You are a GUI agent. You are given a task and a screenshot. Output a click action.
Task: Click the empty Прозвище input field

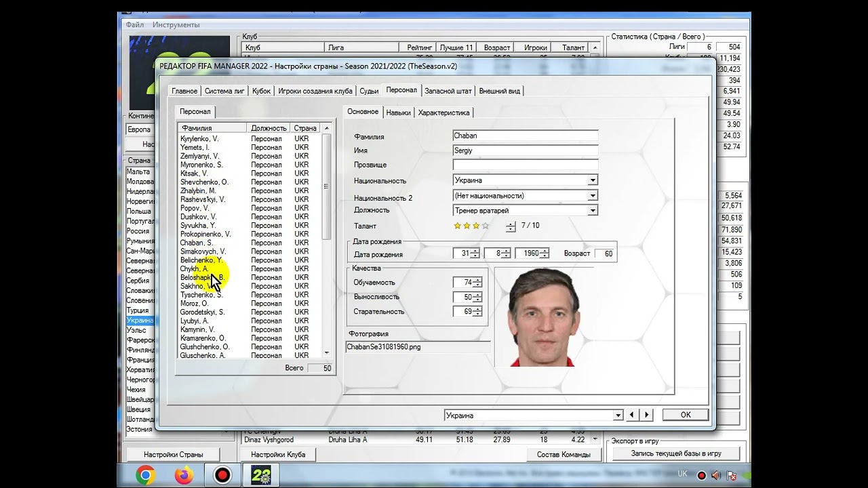526,165
